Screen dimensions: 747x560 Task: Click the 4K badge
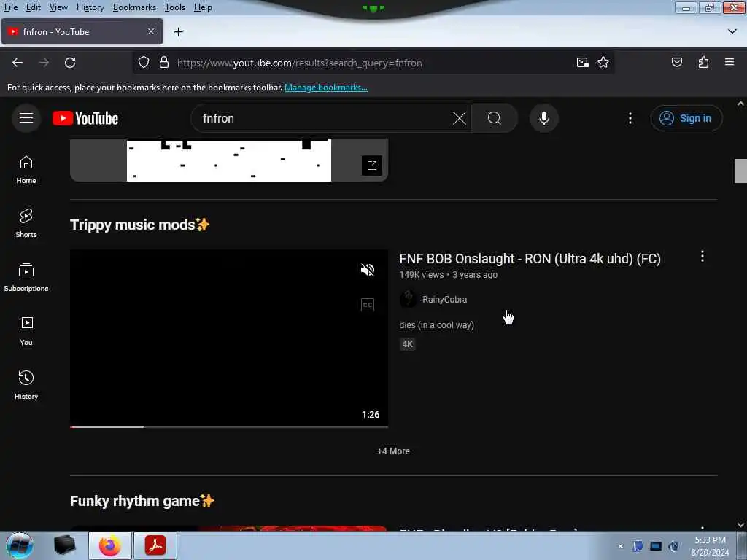pos(407,344)
